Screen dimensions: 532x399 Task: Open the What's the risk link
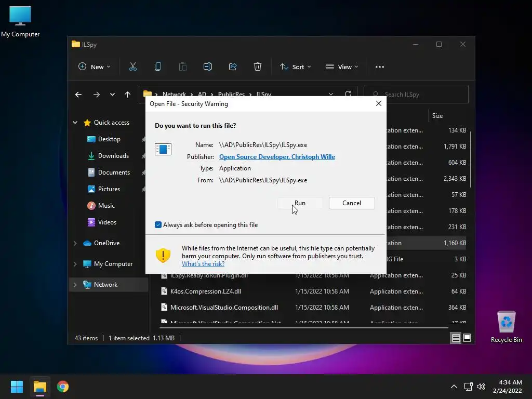tap(203, 263)
